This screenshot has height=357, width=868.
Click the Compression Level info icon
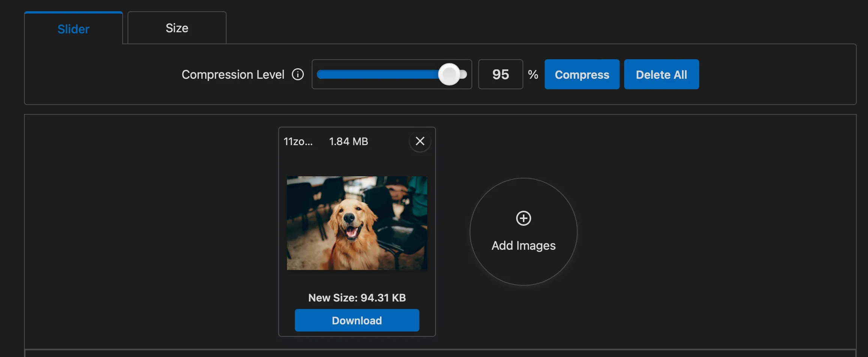298,74
